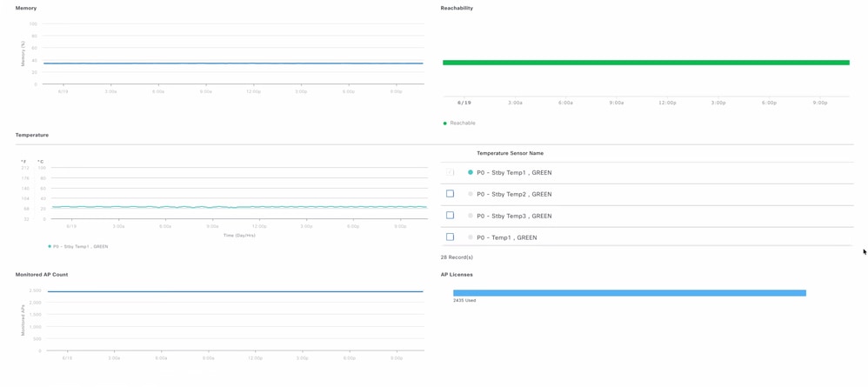Image resolution: width=868 pixels, height=387 pixels.
Task: Click 'P0 - Stby Temp3 , GREEN' row text
Action: pyautogui.click(x=514, y=216)
